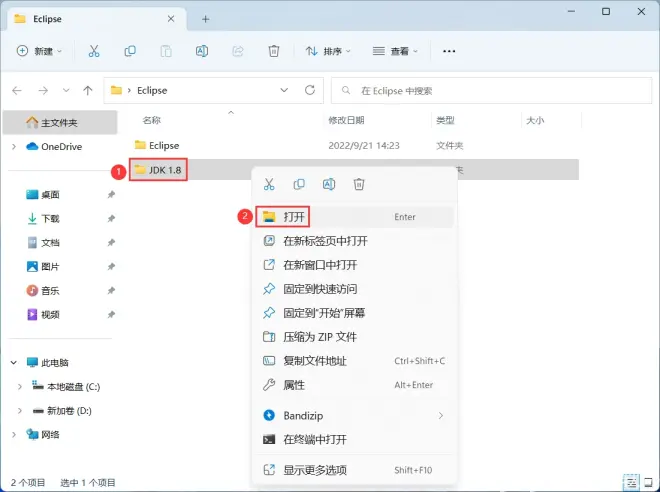Click the Rename icon in the top toolbar

(202, 51)
